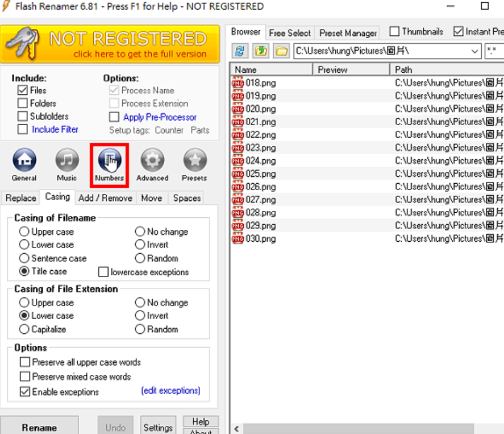This screenshot has height=434, width=504.
Task: Open the Music renaming section
Action: click(x=66, y=164)
